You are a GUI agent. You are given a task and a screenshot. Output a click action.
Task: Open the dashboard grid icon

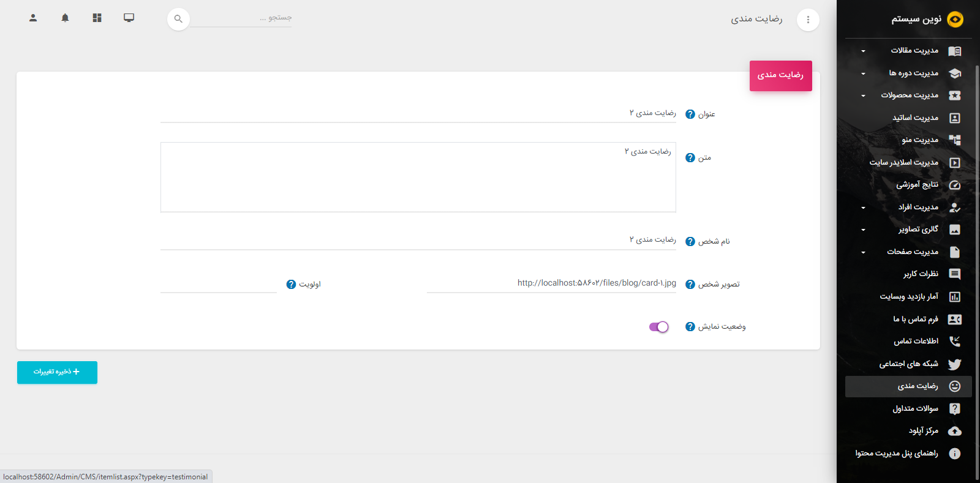97,18
